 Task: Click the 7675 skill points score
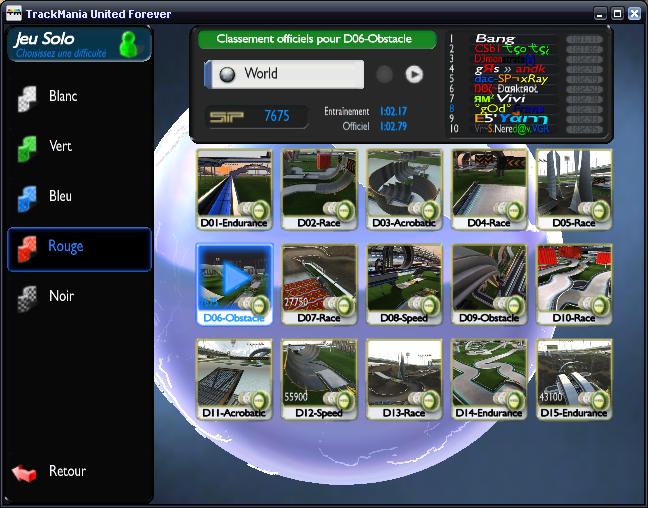click(276, 117)
